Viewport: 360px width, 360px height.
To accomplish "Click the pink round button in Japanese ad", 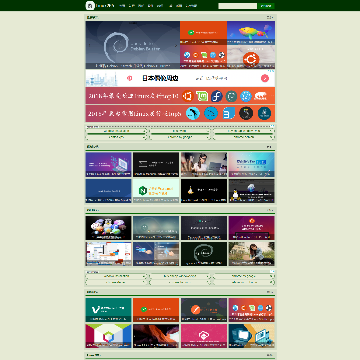I will [x=265, y=78].
